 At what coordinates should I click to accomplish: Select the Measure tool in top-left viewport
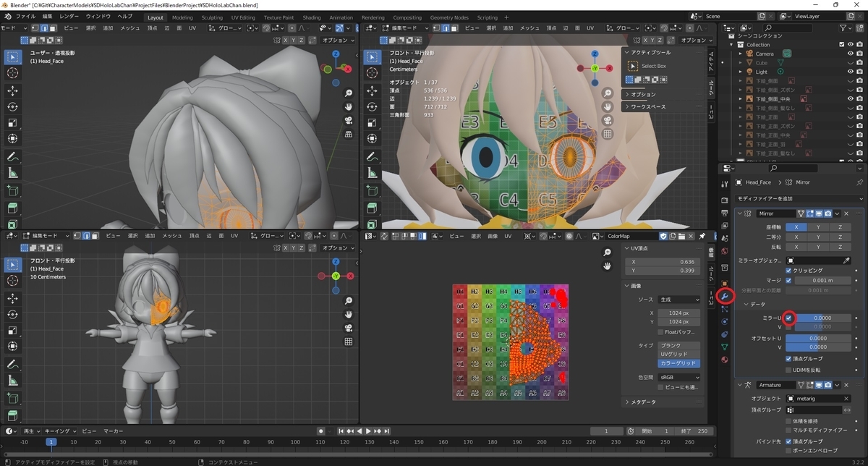click(12, 174)
